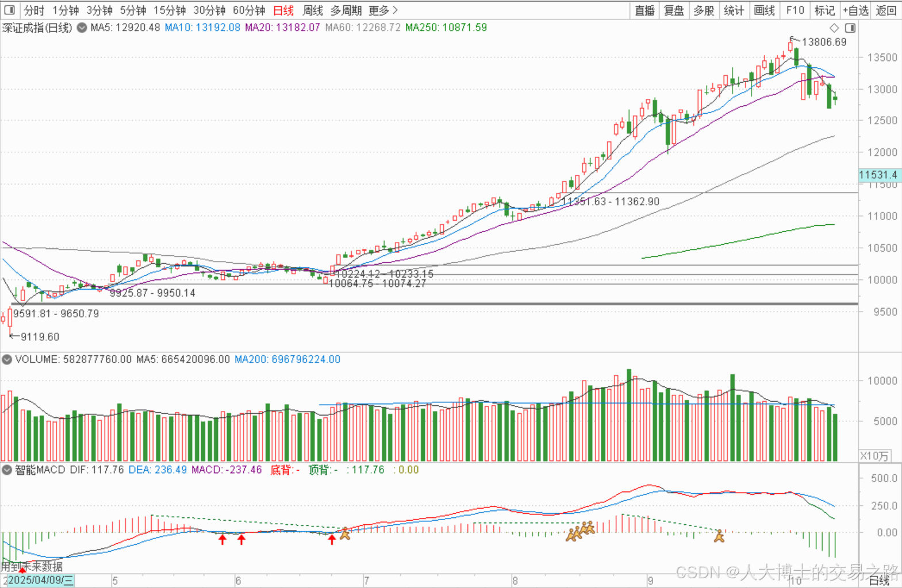Viewport: 902px width, 588px height.
Task: Click the VOLUME: 582877760.00 label
Action: [74, 360]
